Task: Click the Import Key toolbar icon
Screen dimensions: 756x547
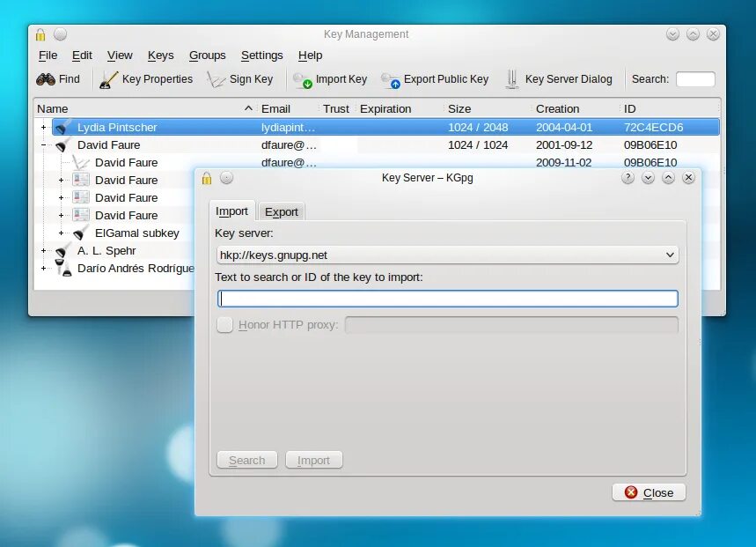Action: point(303,80)
